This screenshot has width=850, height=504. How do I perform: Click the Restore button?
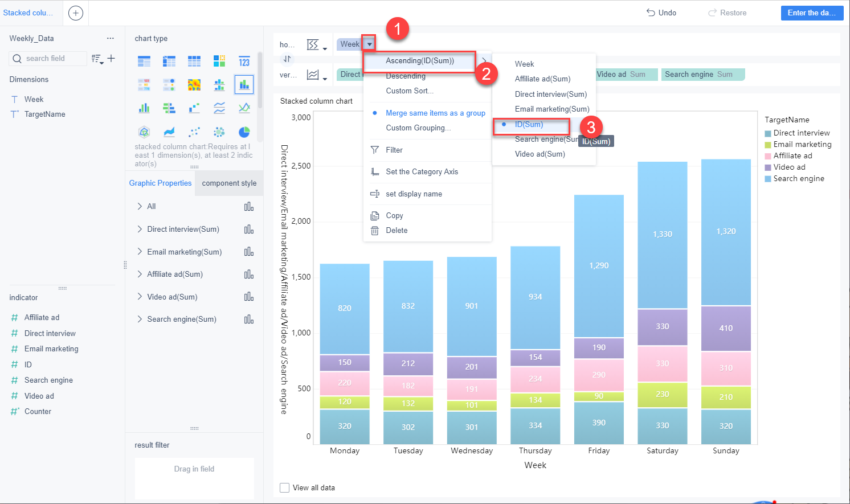pos(727,13)
